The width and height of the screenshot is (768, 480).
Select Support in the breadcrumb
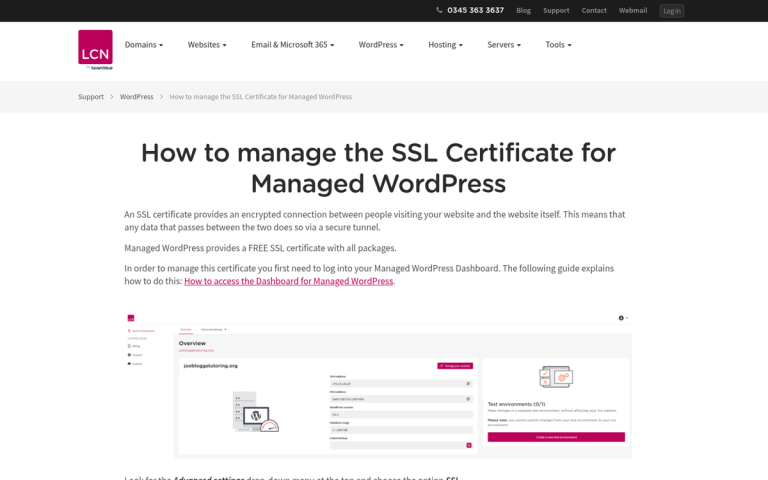click(x=91, y=97)
